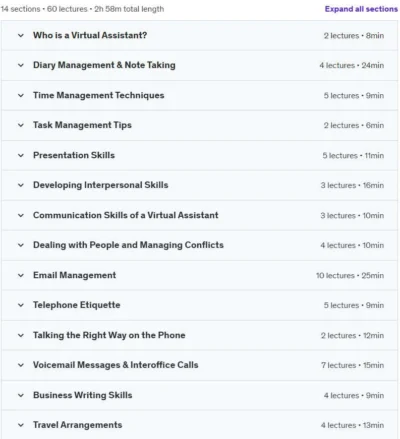The height and width of the screenshot is (439, 400).
Task: Expand all sections link
Action: coord(361,9)
